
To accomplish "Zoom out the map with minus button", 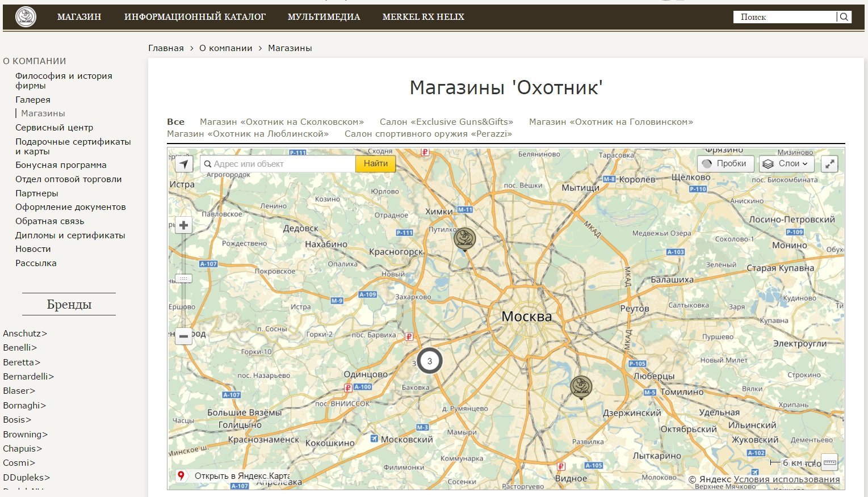I will point(183,336).
